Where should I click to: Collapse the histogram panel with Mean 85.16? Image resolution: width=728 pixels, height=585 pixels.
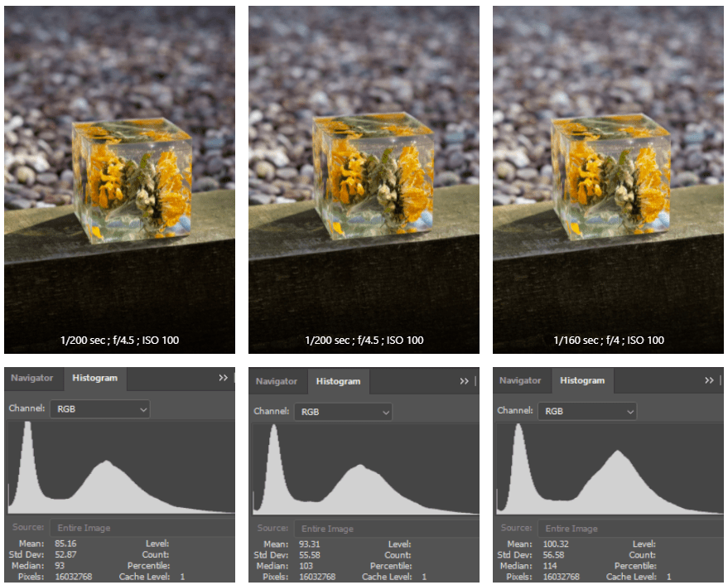(x=223, y=378)
